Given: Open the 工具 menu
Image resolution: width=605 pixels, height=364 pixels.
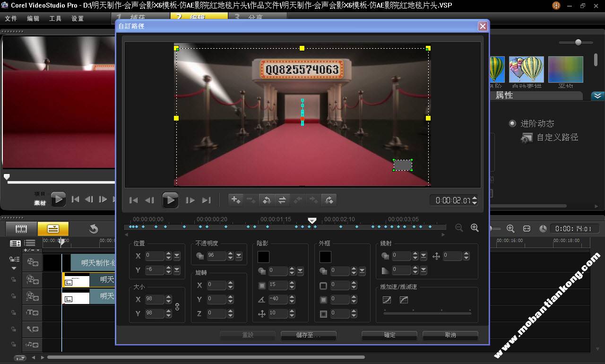Looking at the screenshot, I should point(55,18).
